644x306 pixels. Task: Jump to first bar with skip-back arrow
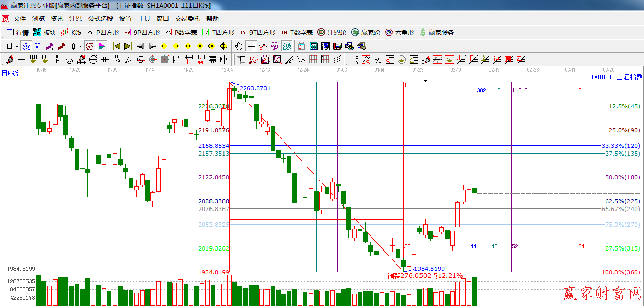(117, 46)
